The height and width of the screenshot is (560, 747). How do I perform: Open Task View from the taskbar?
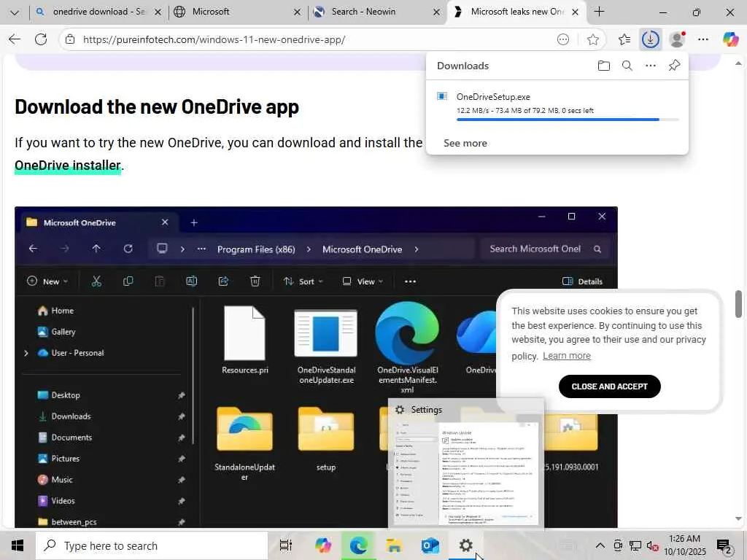point(286,545)
